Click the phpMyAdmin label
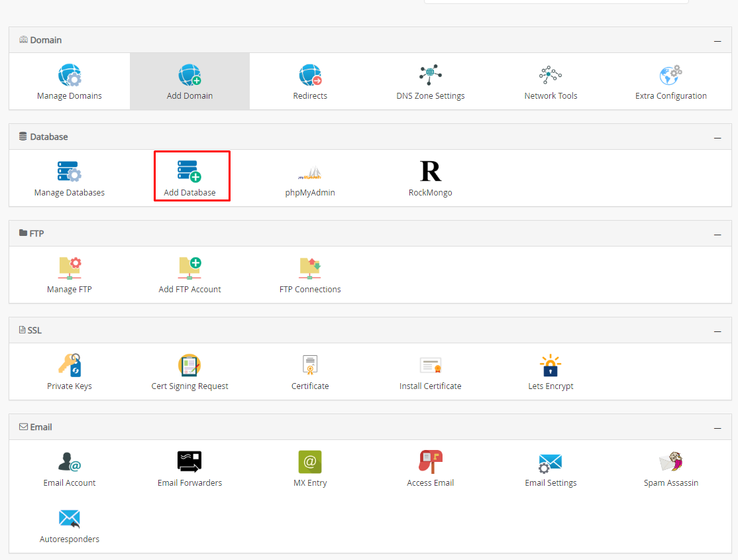Viewport: 738px width, 560px height. 310,193
